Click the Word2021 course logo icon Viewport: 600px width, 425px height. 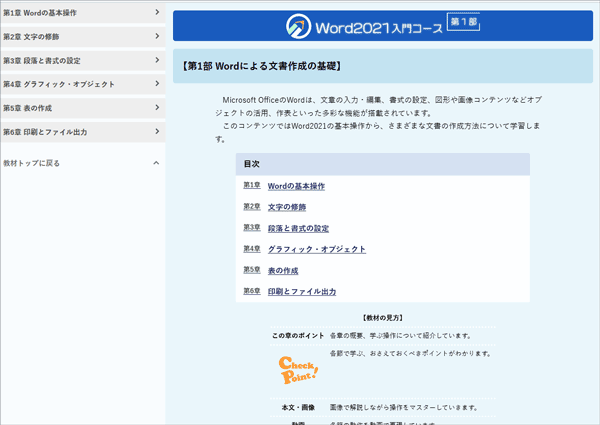pos(298,26)
